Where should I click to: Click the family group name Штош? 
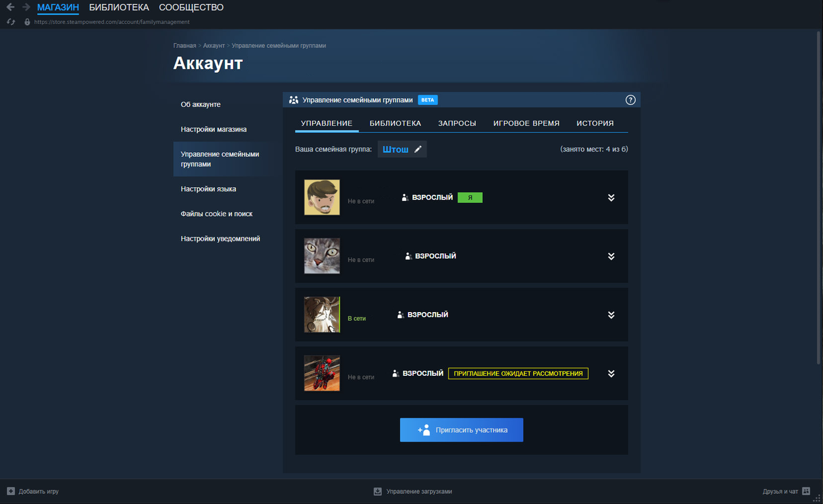click(x=396, y=149)
